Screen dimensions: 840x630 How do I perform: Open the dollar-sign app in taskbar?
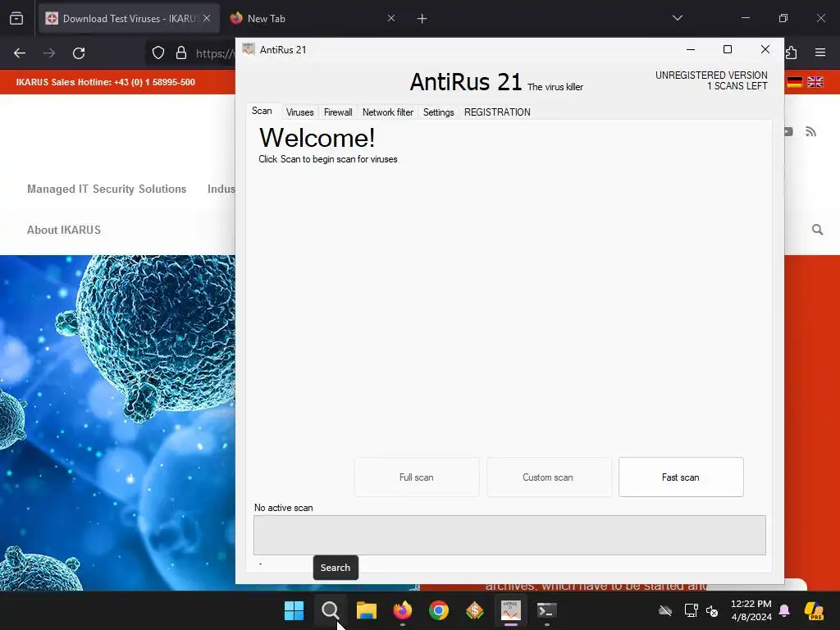point(475,610)
